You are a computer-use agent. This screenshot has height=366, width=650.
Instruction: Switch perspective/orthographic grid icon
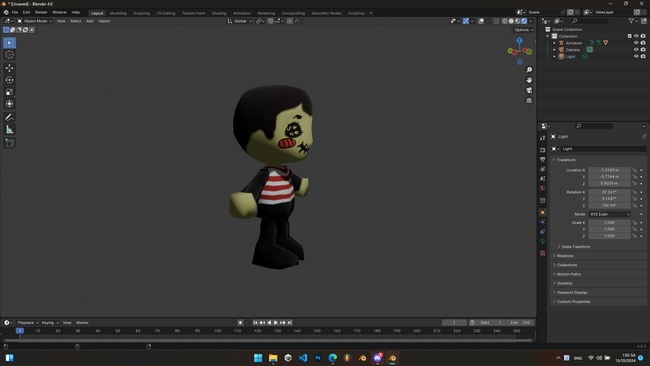(529, 101)
